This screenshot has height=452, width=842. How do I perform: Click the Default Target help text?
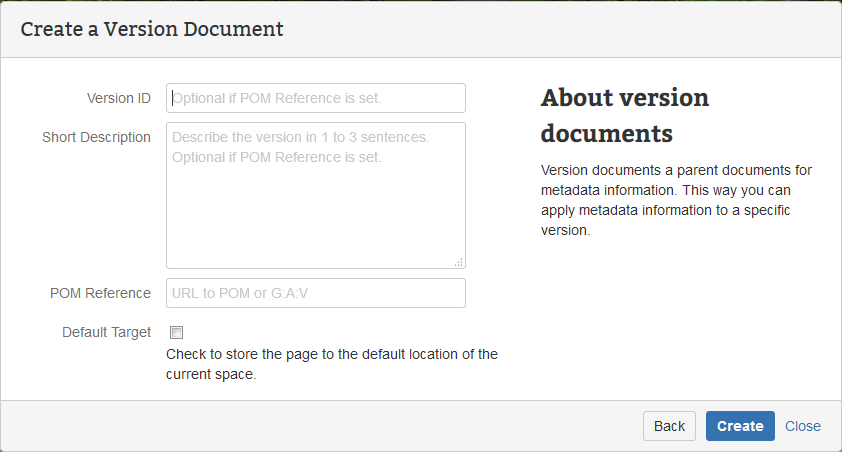[x=331, y=364]
